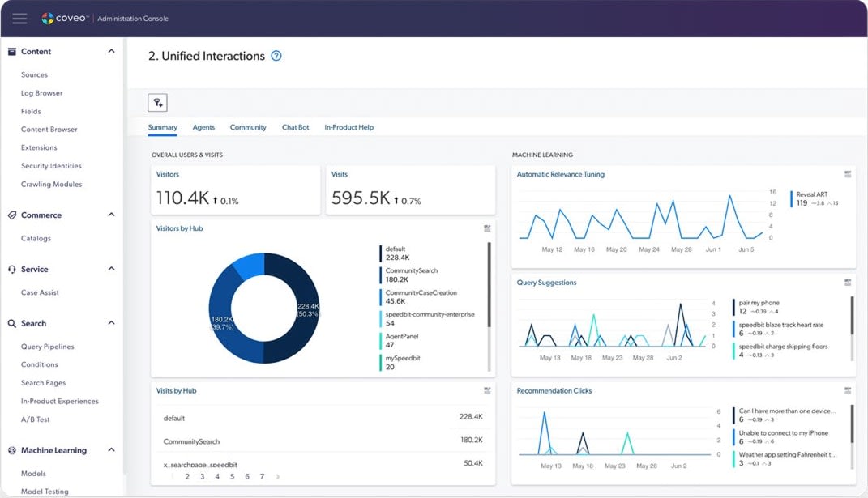Image resolution: width=868 pixels, height=498 pixels.
Task: Open Visitors by Hub card options icon
Action: click(x=487, y=228)
